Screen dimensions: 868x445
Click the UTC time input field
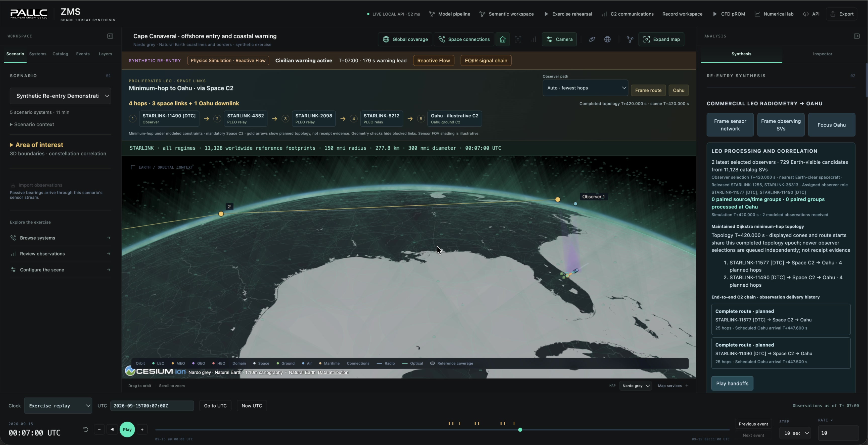[152, 406]
